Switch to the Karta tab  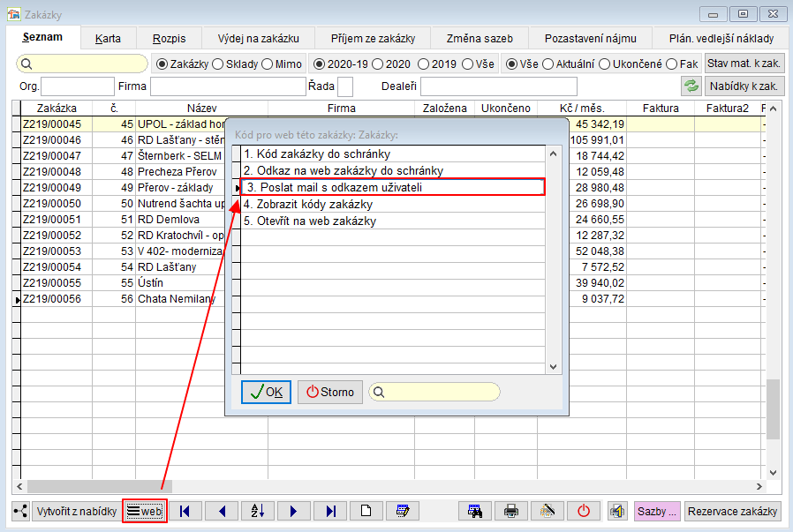click(108, 38)
